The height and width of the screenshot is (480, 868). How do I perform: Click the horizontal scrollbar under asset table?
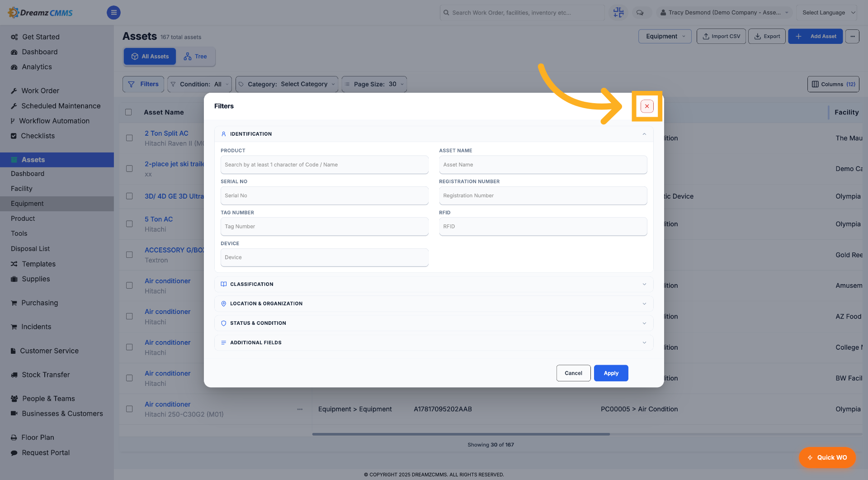(461, 434)
